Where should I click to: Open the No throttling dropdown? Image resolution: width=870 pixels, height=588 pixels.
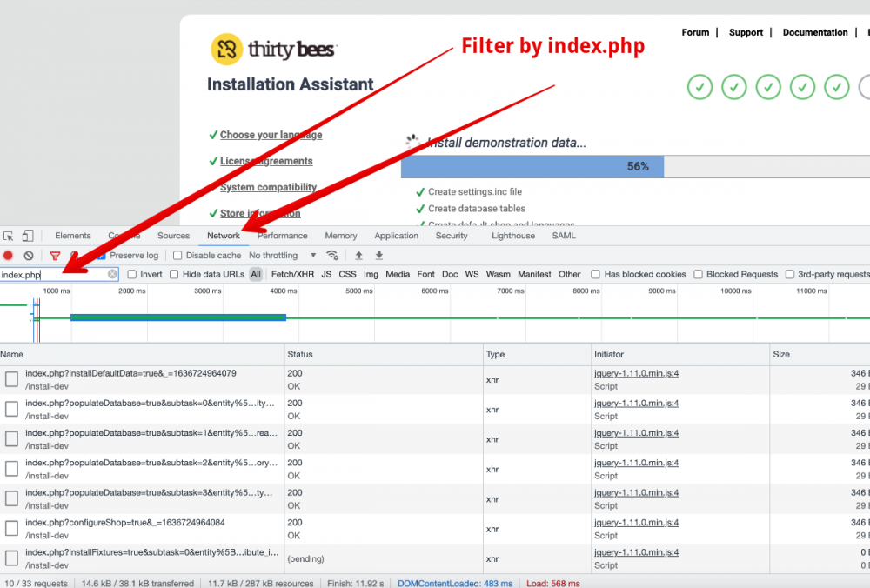pos(283,256)
